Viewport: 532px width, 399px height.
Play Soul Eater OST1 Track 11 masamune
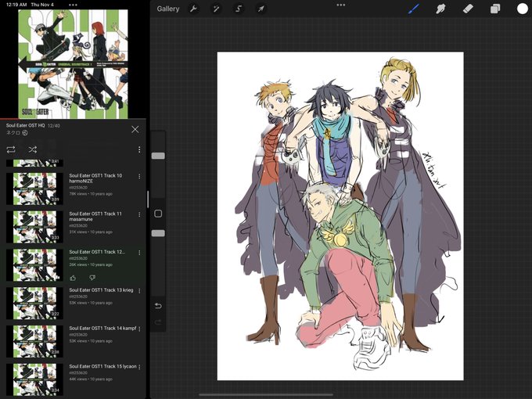[95, 217]
